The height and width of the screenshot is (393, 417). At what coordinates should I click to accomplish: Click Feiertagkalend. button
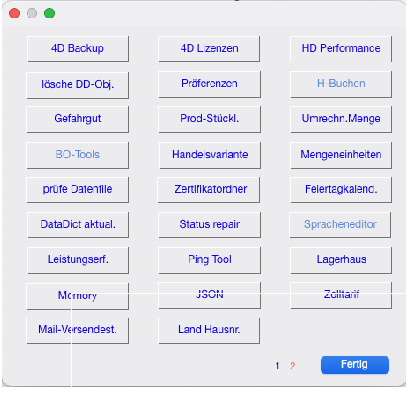tap(341, 190)
